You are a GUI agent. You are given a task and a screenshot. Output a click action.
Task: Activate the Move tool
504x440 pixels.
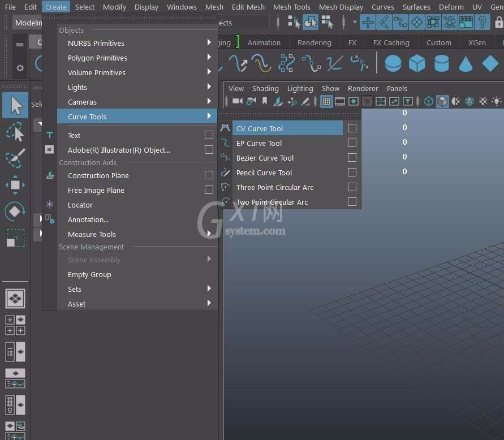click(15, 185)
